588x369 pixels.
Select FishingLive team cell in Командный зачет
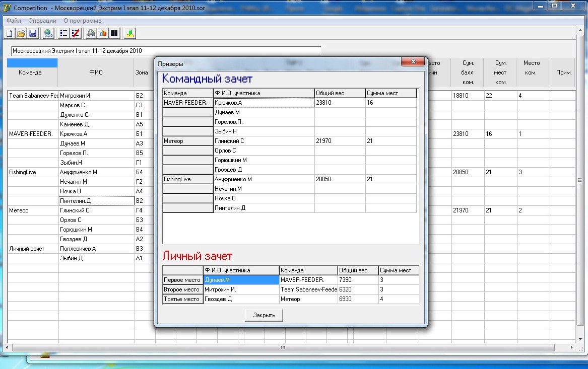pyautogui.click(x=187, y=179)
